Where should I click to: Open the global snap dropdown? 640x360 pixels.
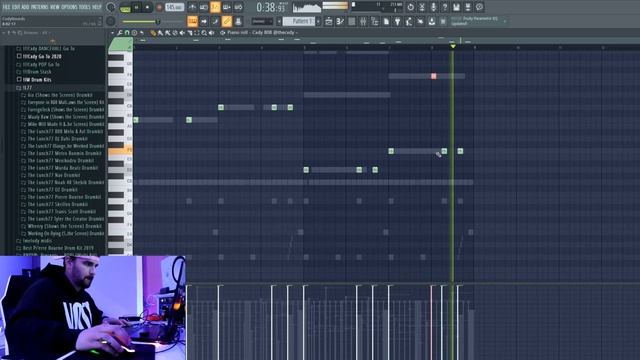(262, 21)
